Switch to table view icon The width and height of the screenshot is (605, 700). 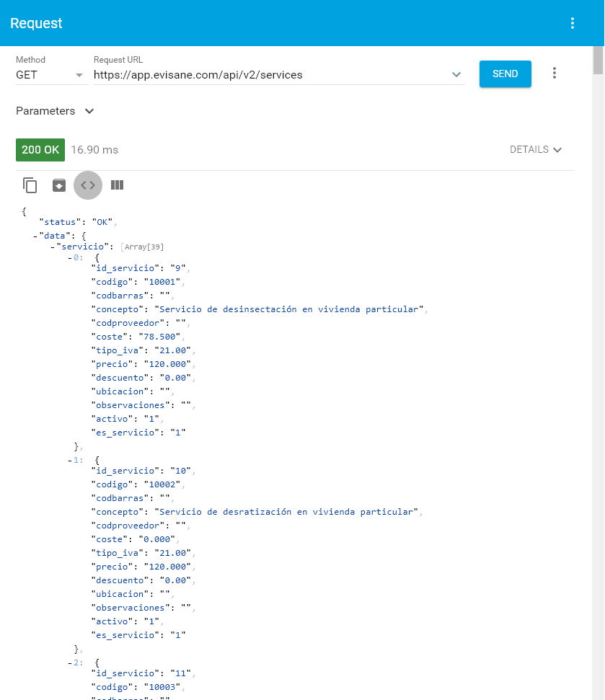click(x=117, y=185)
